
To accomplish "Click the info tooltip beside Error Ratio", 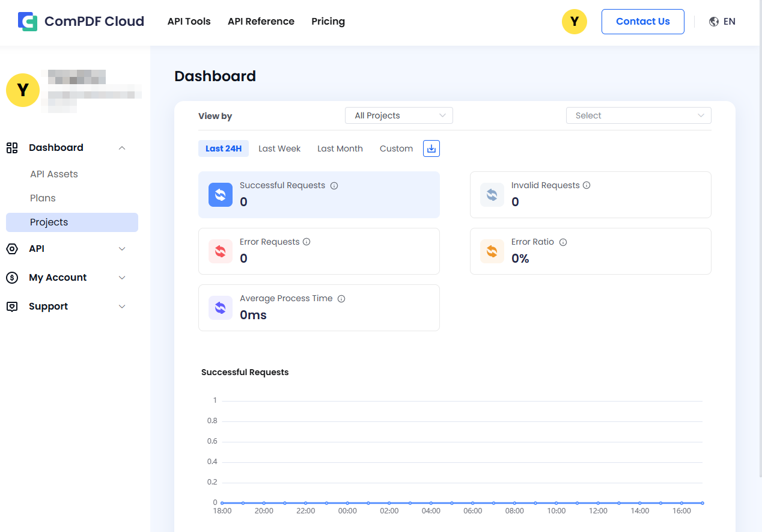I will [562, 242].
